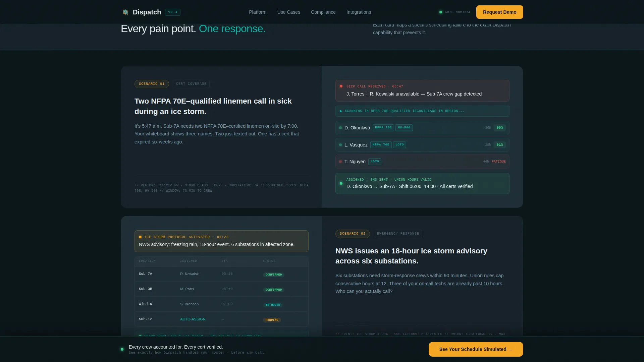This screenshot has height=362, width=644.
Task: Click the FATIGUE warning label
Action: click(499, 162)
